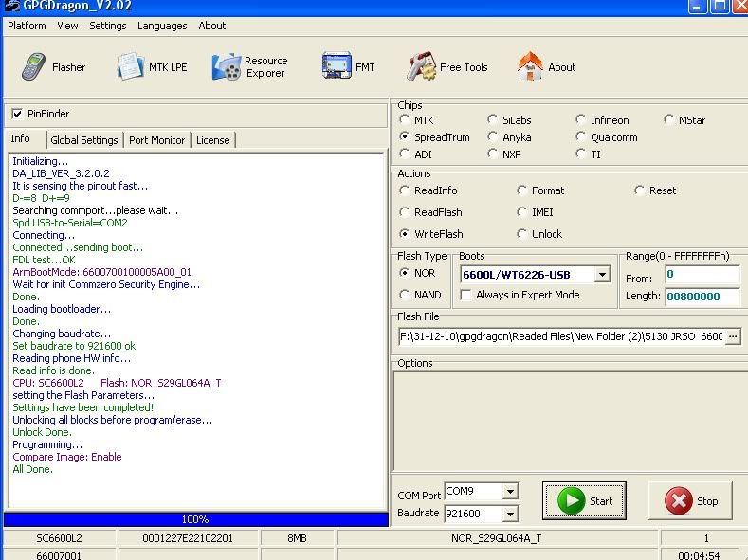Click the 'Compare Image: Enable' log line
The height and width of the screenshot is (560, 748).
[x=66, y=457]
